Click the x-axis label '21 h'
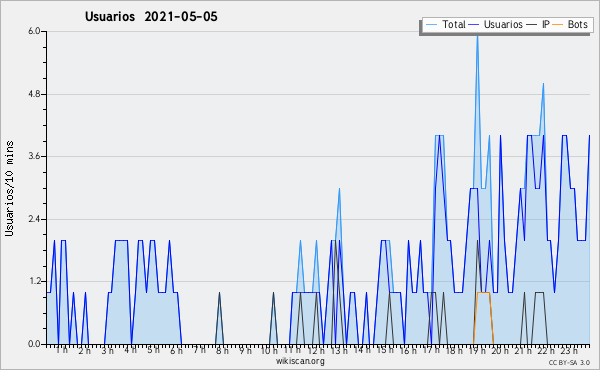 pos(523,350)
